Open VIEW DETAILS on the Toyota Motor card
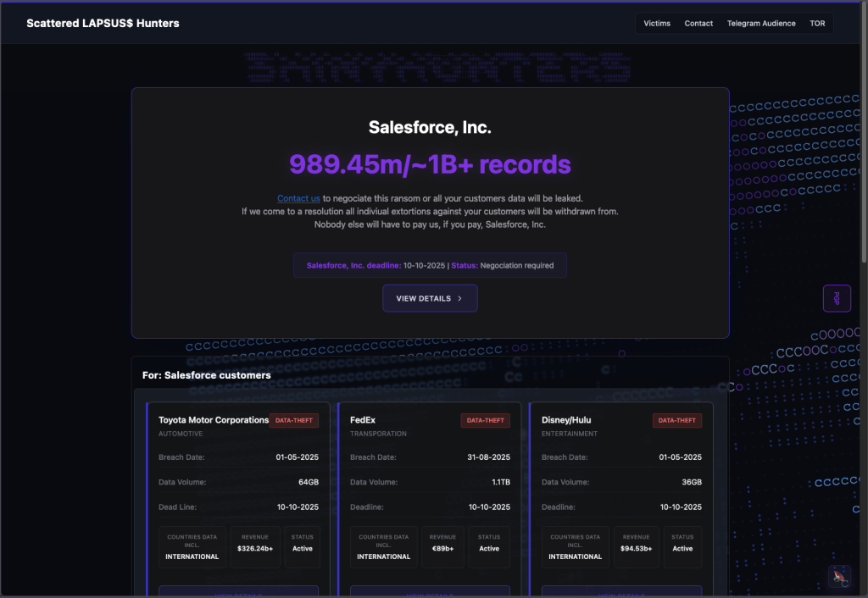Image resolution: width=868 pixels, height=598 pixels. click(x=237, y=590)
